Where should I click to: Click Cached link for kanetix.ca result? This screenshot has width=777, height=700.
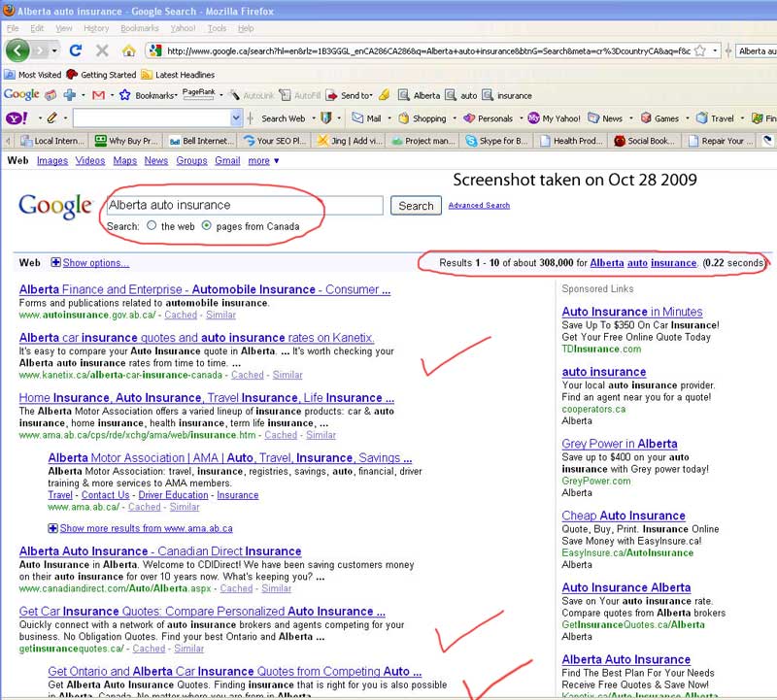click(248, 375)
